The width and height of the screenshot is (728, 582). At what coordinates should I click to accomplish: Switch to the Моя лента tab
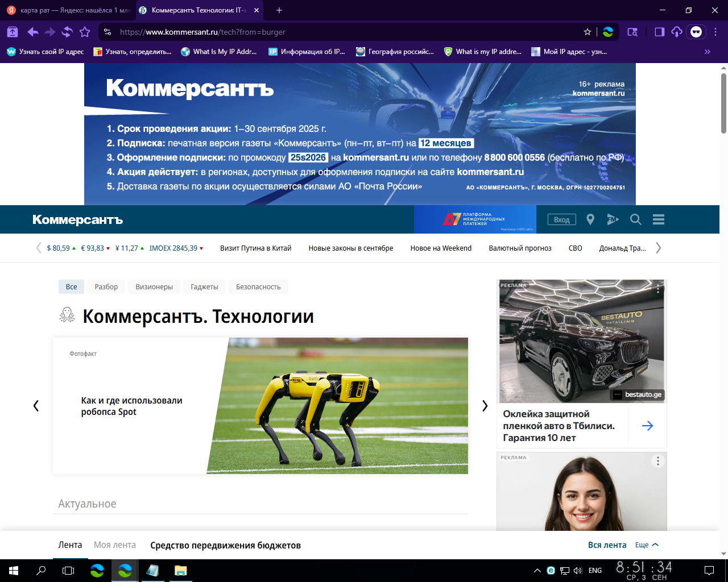click(x=115, y=544)
